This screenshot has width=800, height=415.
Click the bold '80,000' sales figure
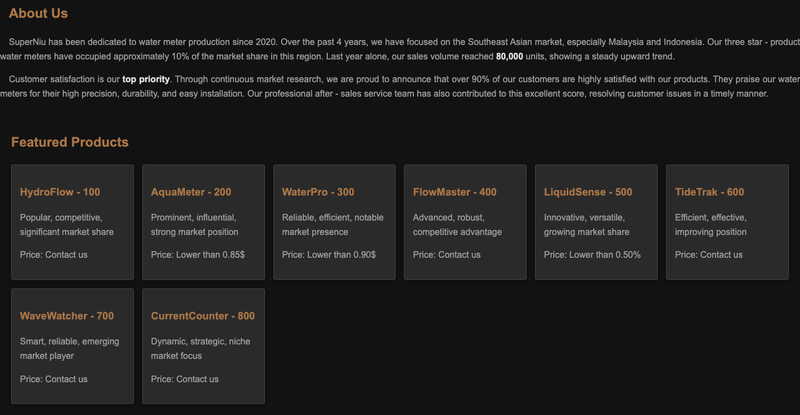[509, 57]
